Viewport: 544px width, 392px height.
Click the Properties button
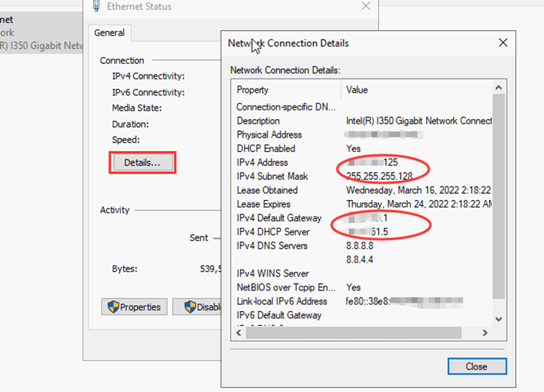tap(134, 306)
